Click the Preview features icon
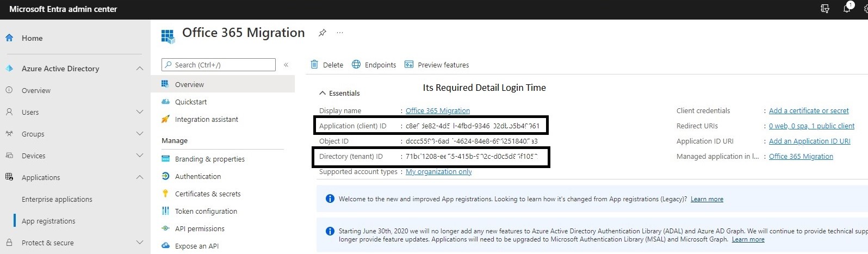 coord(409,64)
